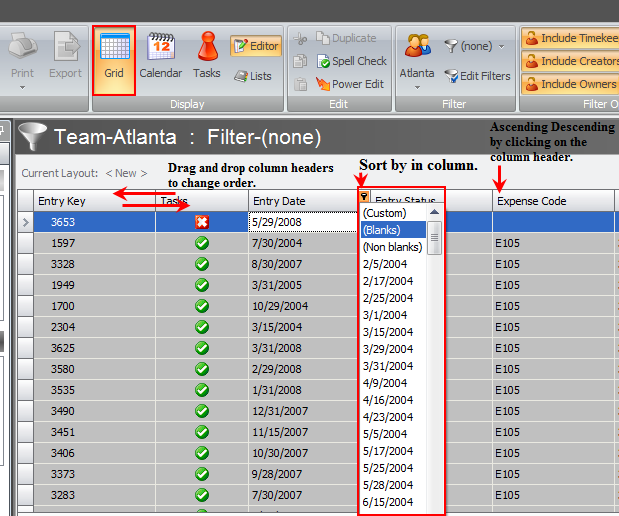The width and height of the screenshot is (619, 516).
Task: Click the Edit Filters button
Action: click(477, 76)
